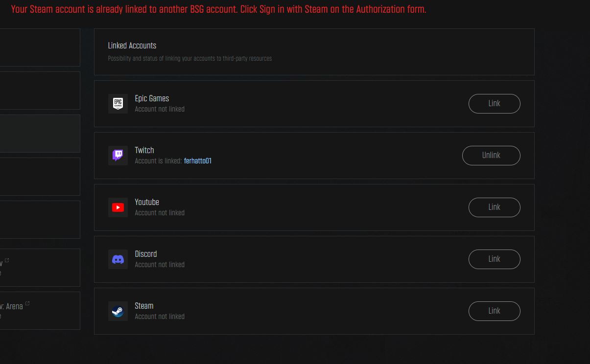The height and width of the screenshot is (364, 590).
Task: Click the purple Twitch logo icon
Action: (x=118, y=156)
